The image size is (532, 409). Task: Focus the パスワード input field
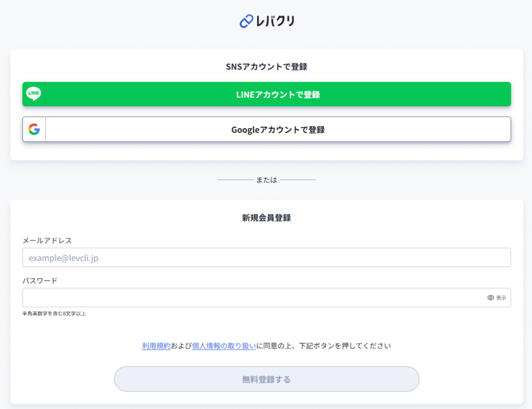click(x=267, y=297)
